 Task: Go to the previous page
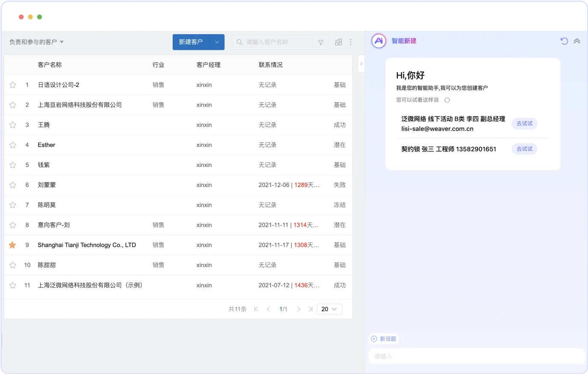point(268,309)
